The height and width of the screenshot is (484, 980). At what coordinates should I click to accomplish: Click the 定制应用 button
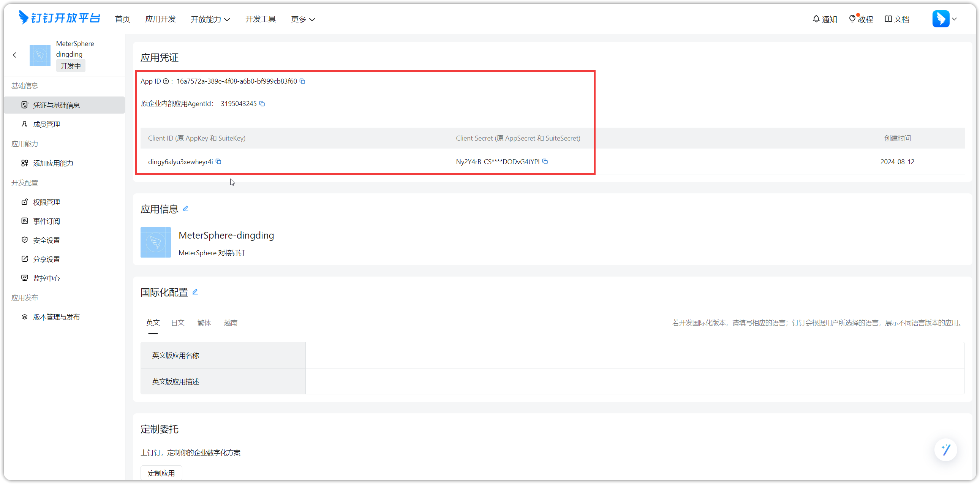[x=161, y=473]
